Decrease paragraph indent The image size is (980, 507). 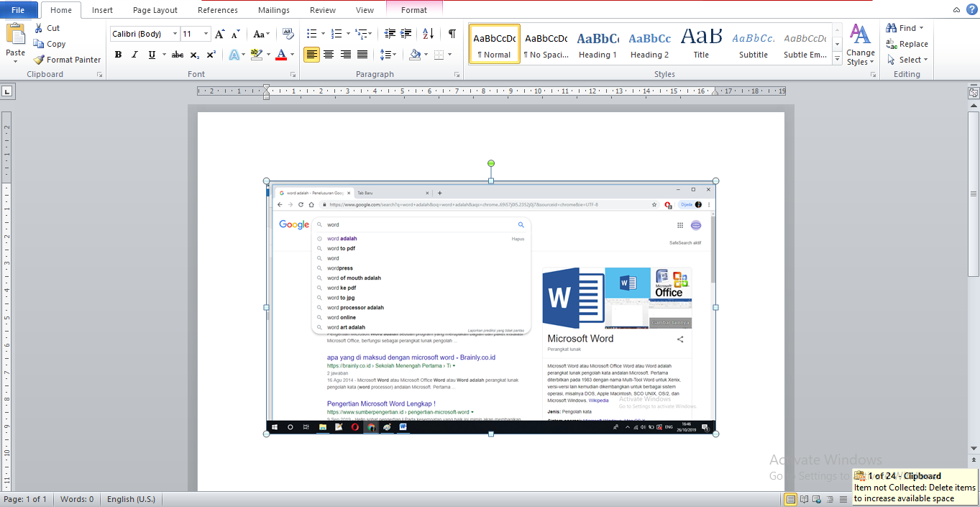(x=390, y=34)
